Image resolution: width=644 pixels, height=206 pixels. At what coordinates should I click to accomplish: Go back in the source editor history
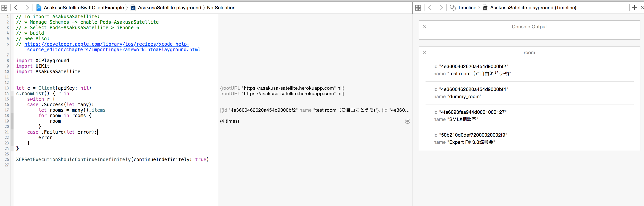[16, 8]
